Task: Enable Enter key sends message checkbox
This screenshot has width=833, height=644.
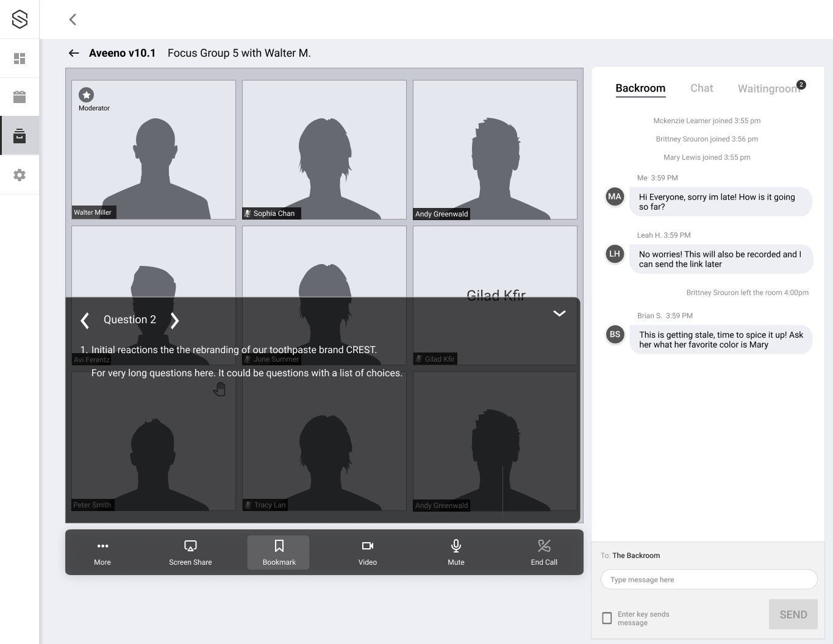Action: pyautogui.click(x=607, y=618)
